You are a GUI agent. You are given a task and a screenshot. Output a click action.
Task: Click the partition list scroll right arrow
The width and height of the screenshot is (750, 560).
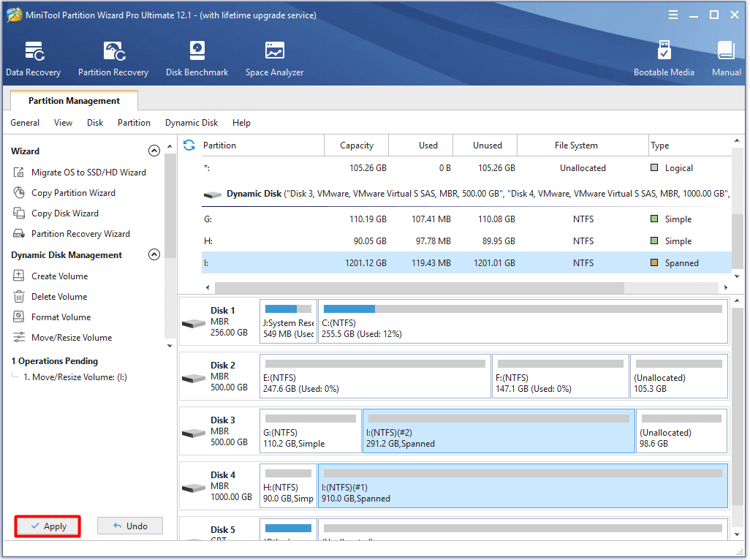[726, 287]
